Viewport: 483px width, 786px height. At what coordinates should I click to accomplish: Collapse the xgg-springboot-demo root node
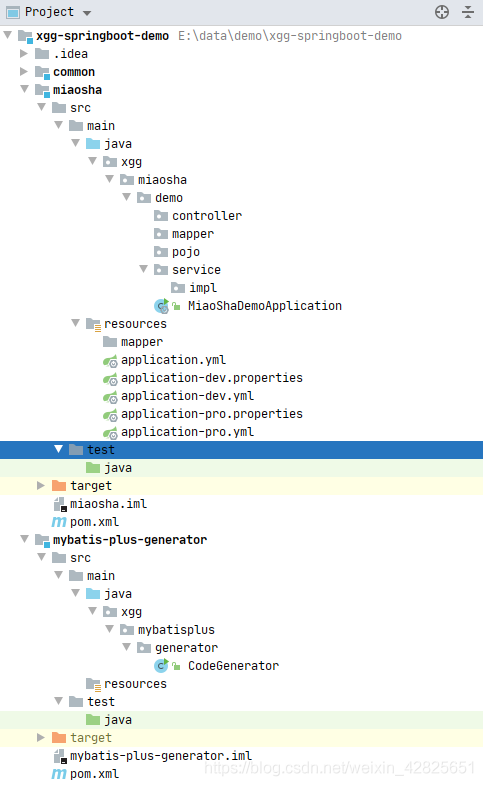tap(8, 35)
